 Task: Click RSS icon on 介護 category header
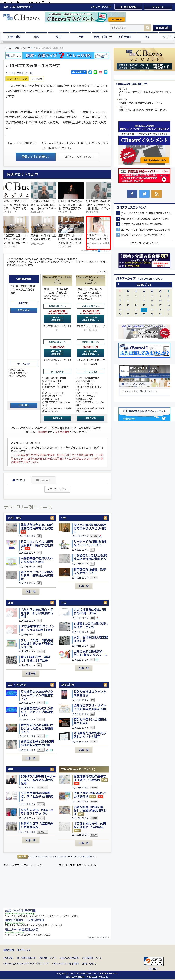105,518
